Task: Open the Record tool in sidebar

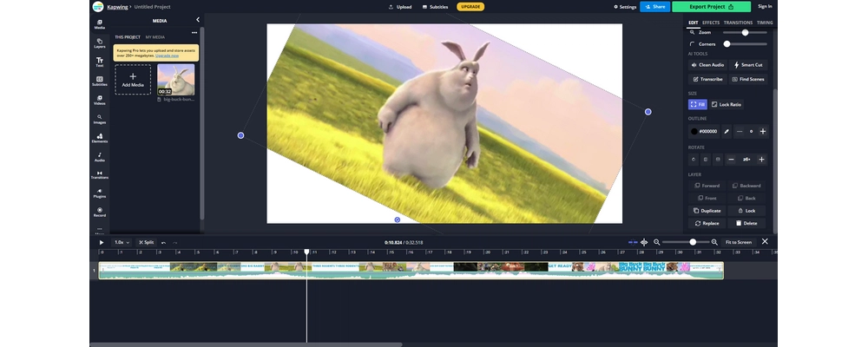Action: 100,212
